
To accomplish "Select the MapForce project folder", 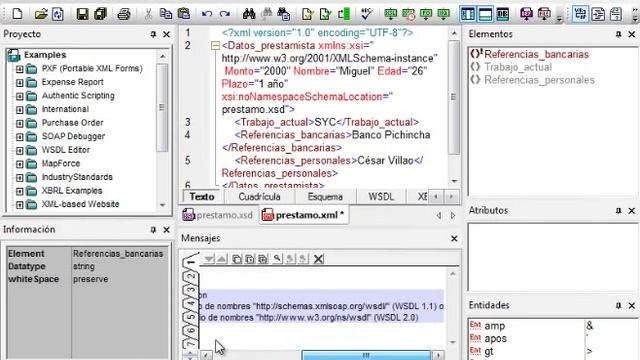I will coord(61,164).
